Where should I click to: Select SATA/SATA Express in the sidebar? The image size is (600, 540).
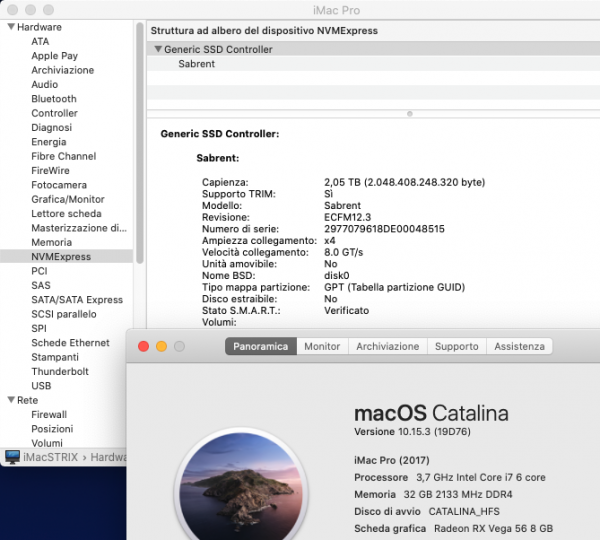tap(77, 300)
